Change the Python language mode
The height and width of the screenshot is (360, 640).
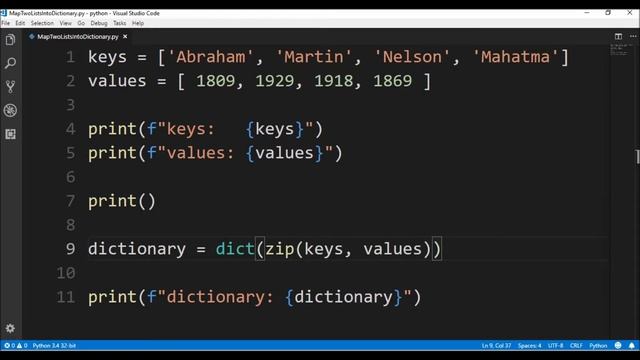click(x=598, y=345)
